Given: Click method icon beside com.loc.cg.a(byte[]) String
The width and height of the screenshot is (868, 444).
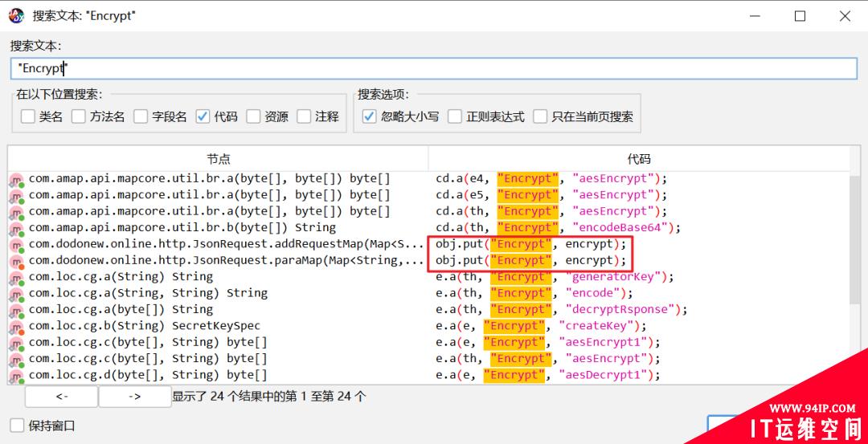Looking at the screenshot, I should coord(17,310).
